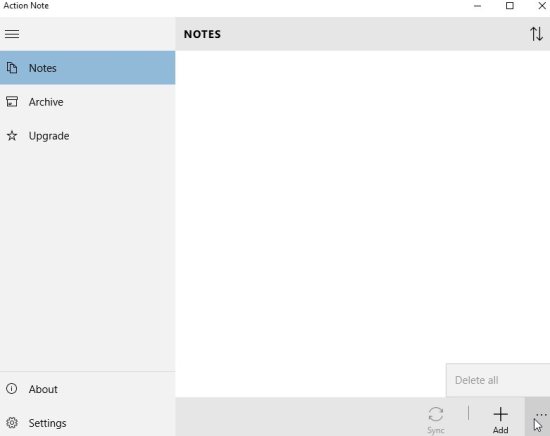Click the NOTES header title
The image size is (550, 436).
(x=202, y=34)
